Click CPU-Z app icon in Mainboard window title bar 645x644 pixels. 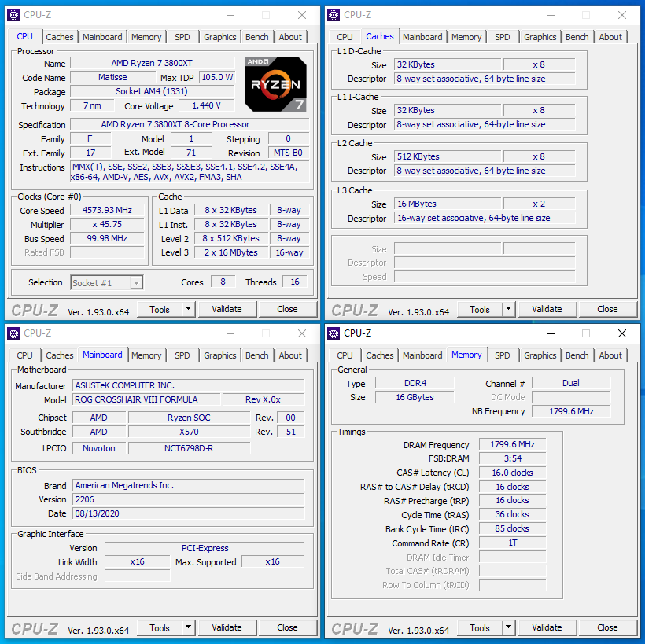tap(13, 333)
